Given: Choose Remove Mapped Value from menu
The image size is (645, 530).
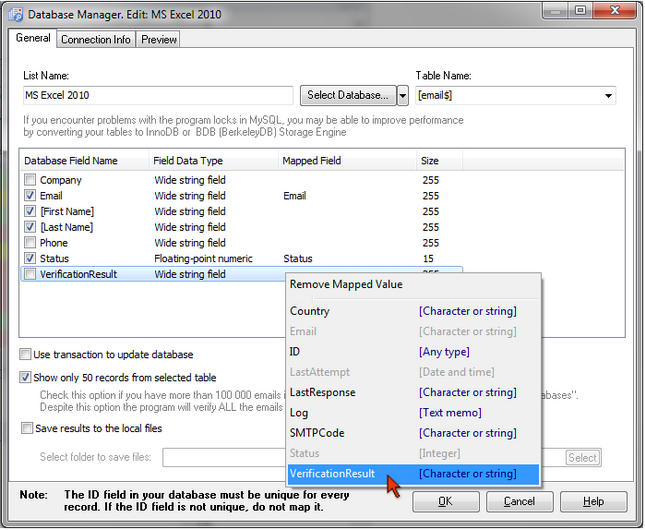Looking at the screenshot, I should coord(413,284).
